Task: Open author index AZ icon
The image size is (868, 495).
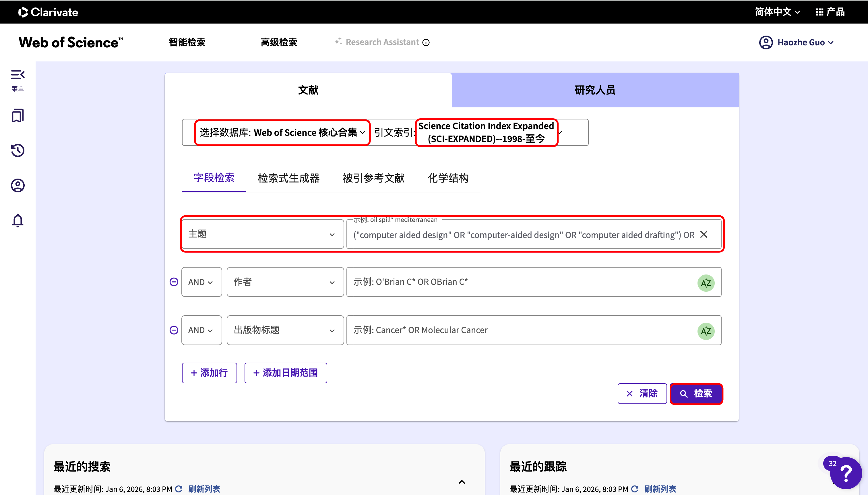Action: [706, 283]
